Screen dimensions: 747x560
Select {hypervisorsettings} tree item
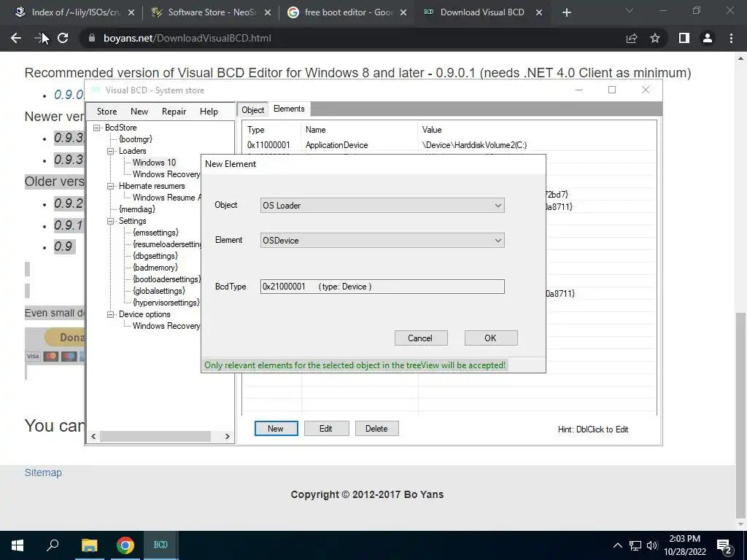(166, 303)
